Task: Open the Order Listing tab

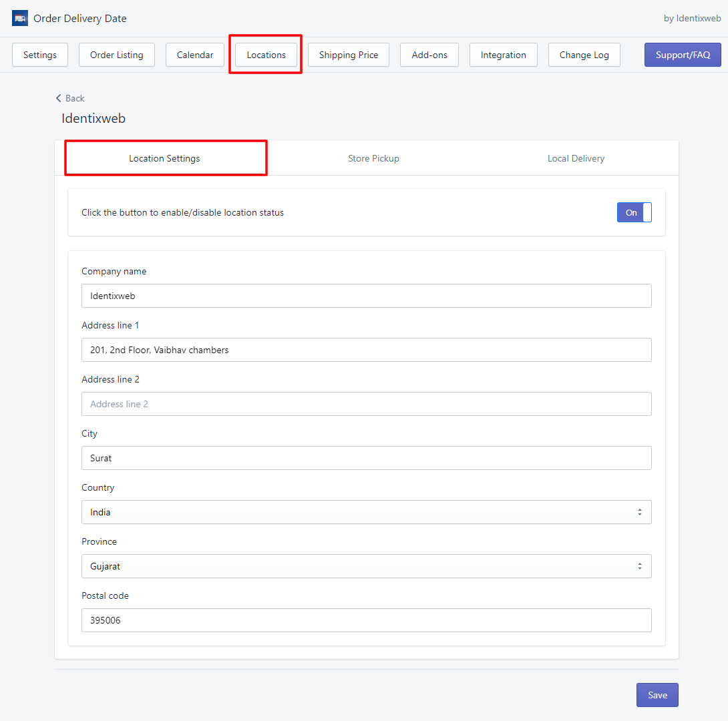Action: click(x=116, y=55)
